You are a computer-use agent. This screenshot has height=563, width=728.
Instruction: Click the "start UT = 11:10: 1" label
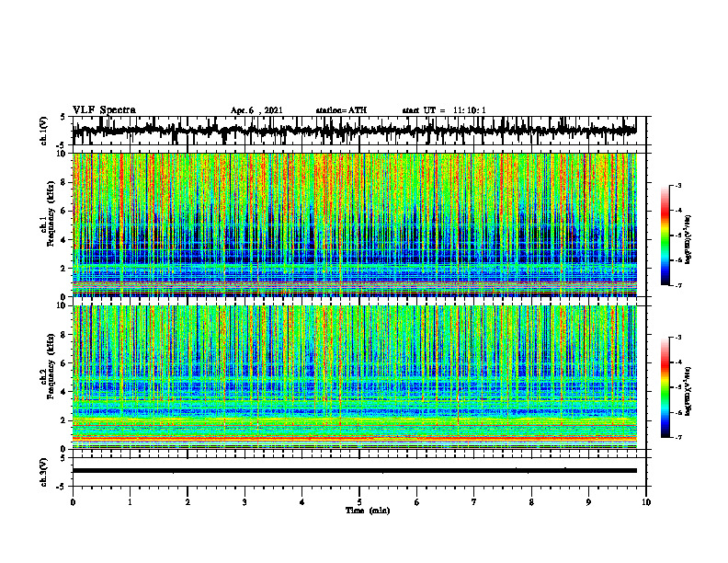[444, 110]
